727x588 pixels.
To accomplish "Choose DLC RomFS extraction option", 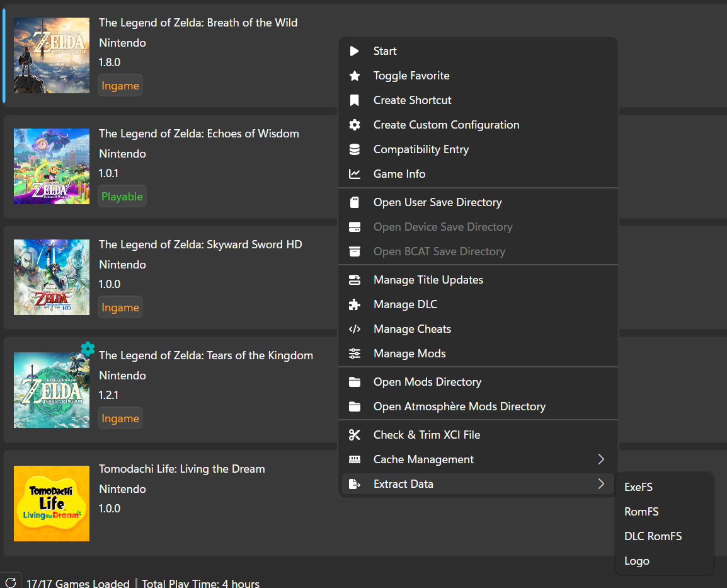I will (x=664, y=536).
